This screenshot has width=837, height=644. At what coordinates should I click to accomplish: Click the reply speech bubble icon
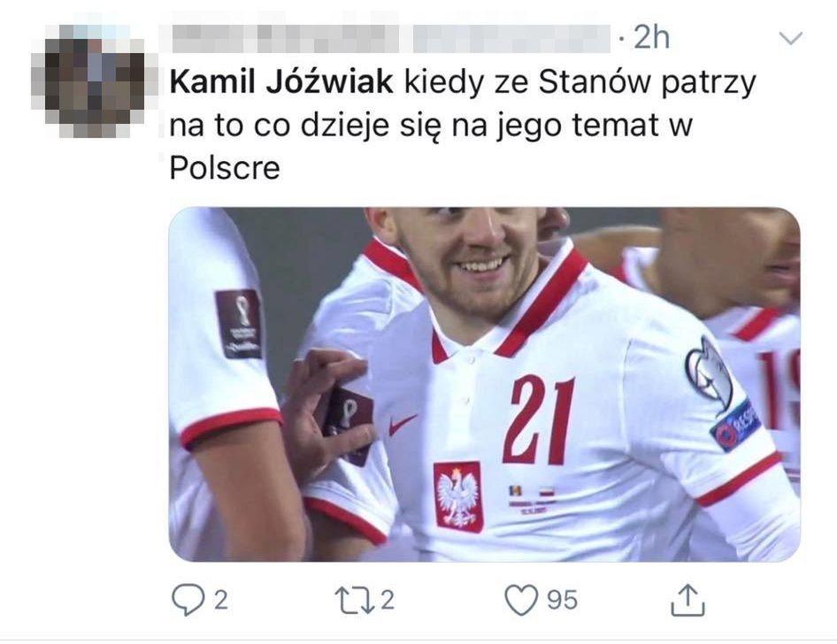pyautogui.click(x=188, y=600)
